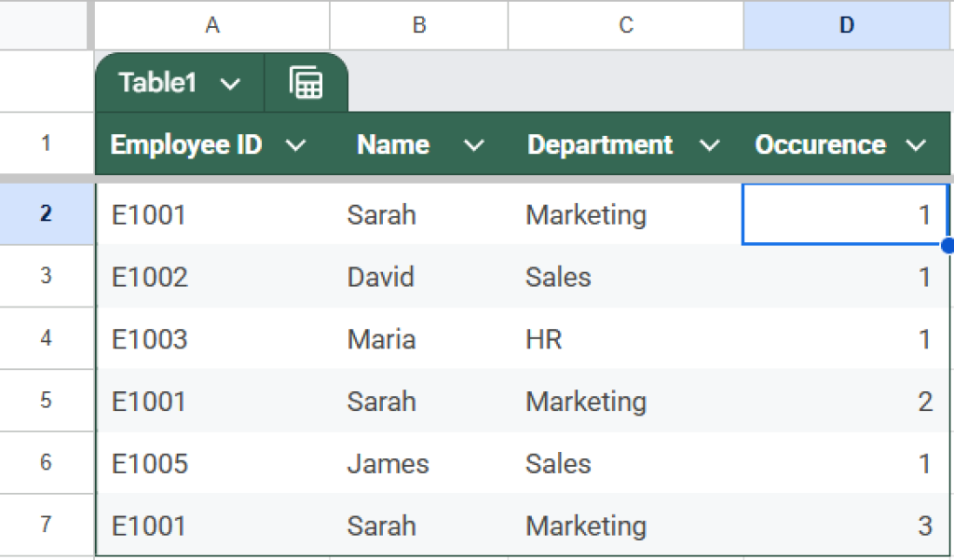Select column A header
Screen dimensions: 954x560
(x=211, y=25)
